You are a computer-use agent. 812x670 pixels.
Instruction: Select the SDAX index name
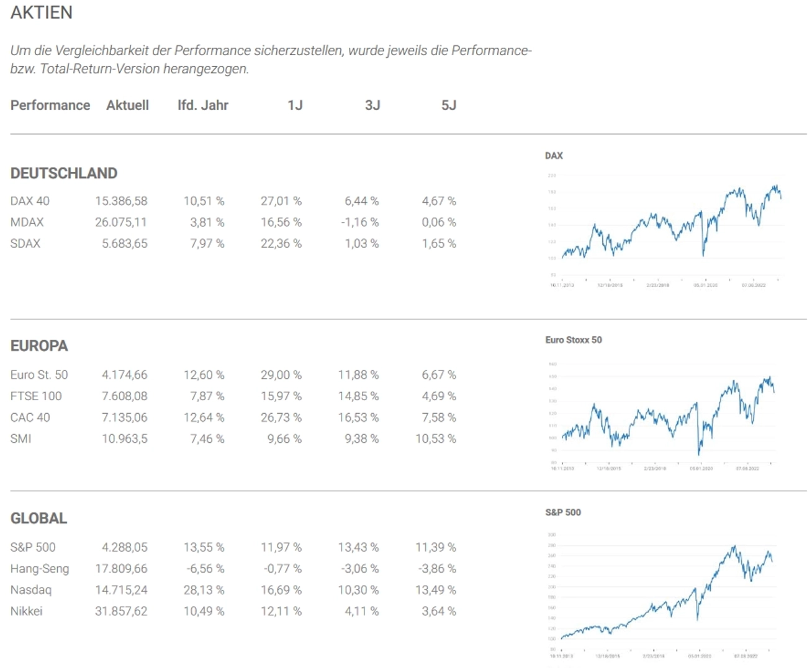coord(25,244)
